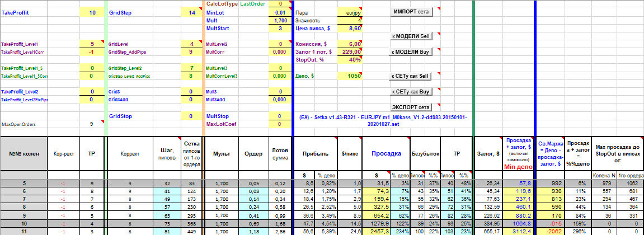Viewport: 644px width, 235px height.
Task: Select the Комиссия value cell 6,00
Action: tap(350, 44)
